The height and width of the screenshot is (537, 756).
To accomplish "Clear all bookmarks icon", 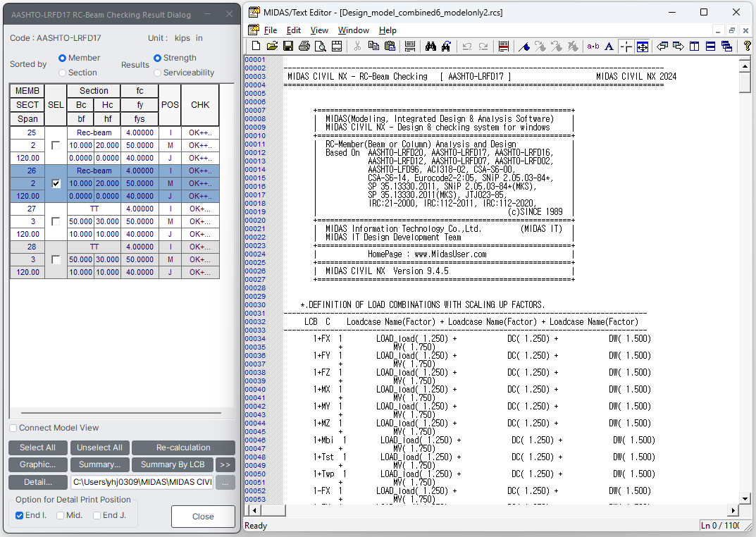I will pyautogui.click(x=573, y=47).
